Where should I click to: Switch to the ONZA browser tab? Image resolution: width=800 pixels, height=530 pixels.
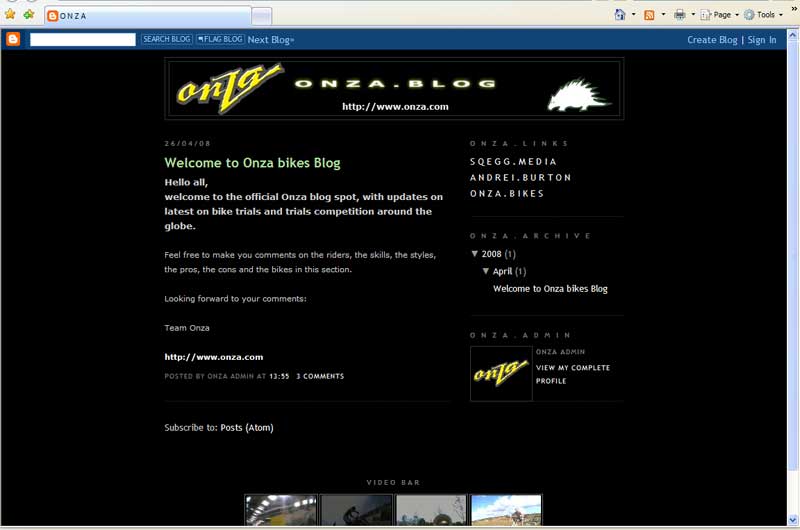click(x=148, y=16)
